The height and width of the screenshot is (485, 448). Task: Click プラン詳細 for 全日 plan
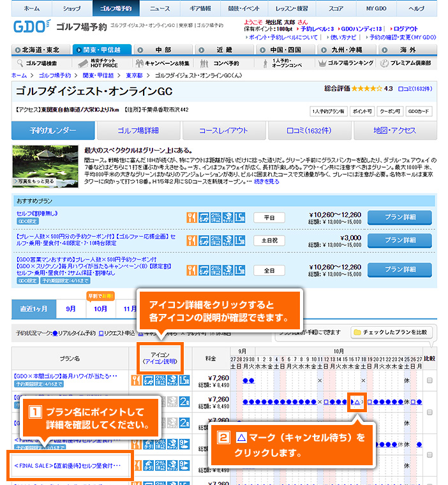pyautogui.click(x=399, y=270)
